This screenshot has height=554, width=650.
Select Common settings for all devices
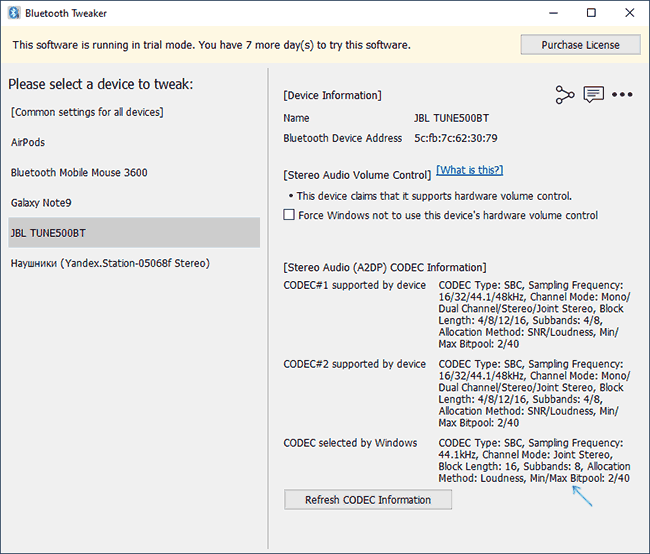pyautogui.click(x=87, y=112)
